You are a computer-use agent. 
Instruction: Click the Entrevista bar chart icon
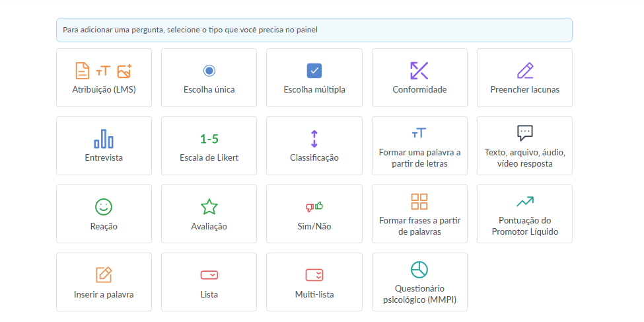tap(104, 139)
